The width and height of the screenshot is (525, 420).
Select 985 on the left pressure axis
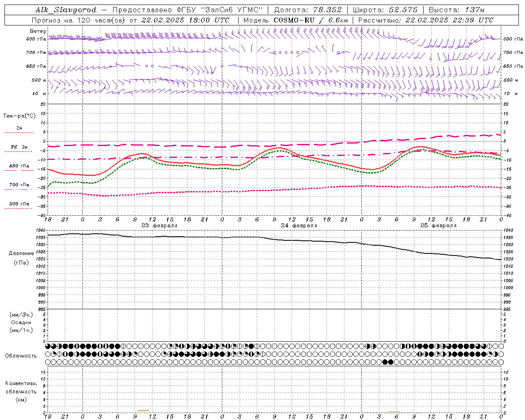pos(42,309)
